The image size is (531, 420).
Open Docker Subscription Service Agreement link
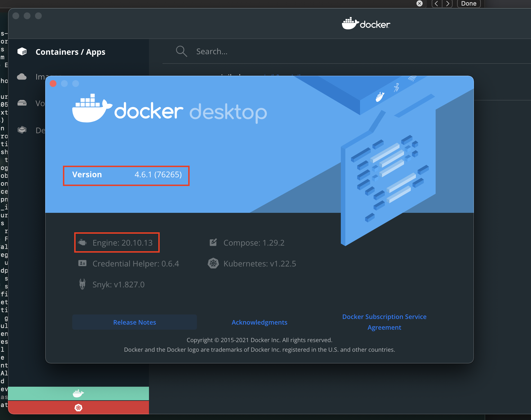[x=384, y=322]
